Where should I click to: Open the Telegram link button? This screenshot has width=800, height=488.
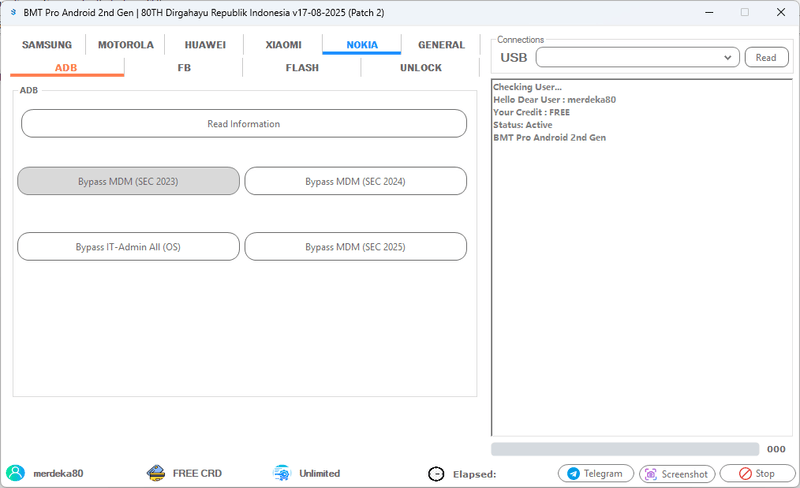596,474
